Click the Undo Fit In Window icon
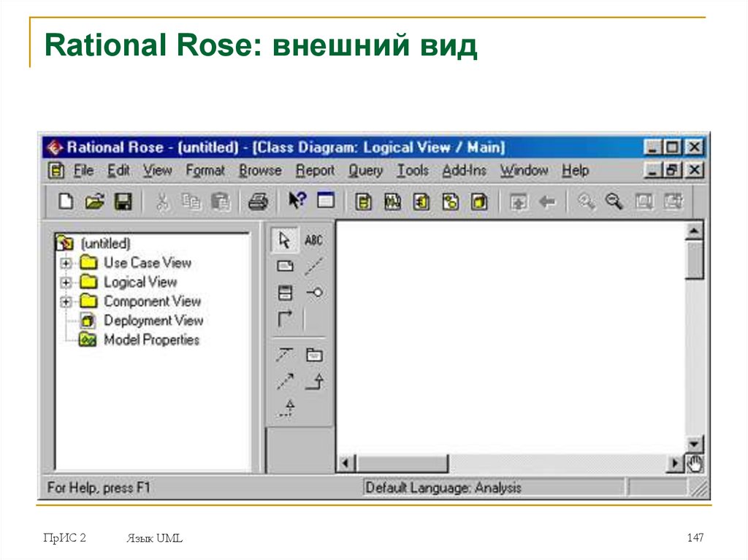Image resolution: width=748 pixels, height=560 pixels. click(x=673, y=202)
